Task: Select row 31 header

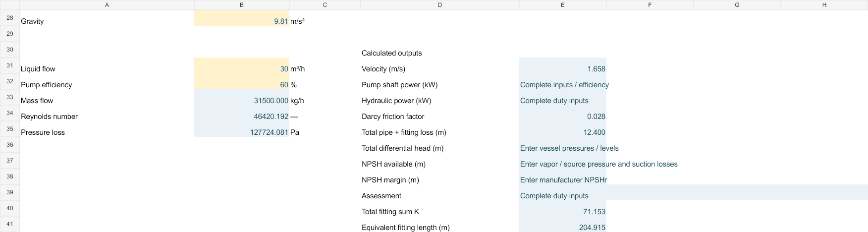Action: (x=10, y=65)
